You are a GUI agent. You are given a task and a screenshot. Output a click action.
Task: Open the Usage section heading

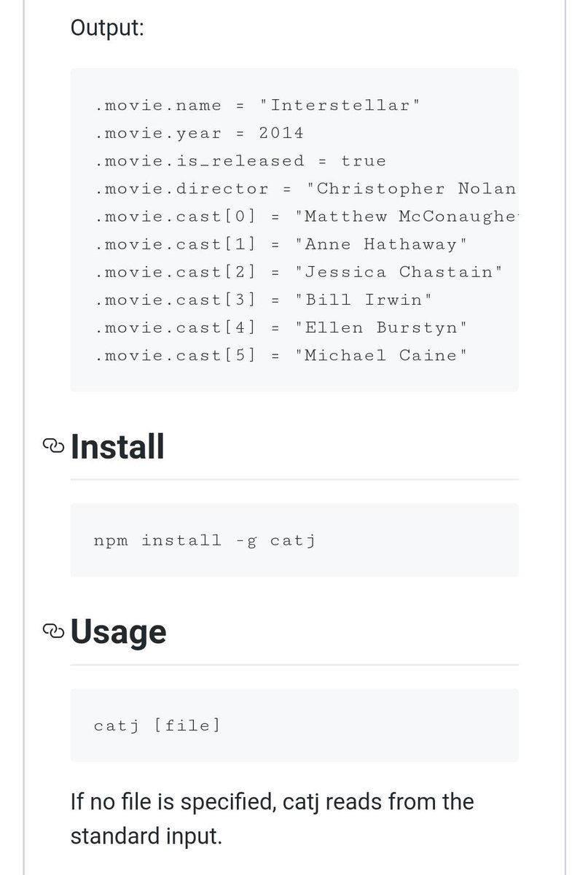tap(119, 632)
